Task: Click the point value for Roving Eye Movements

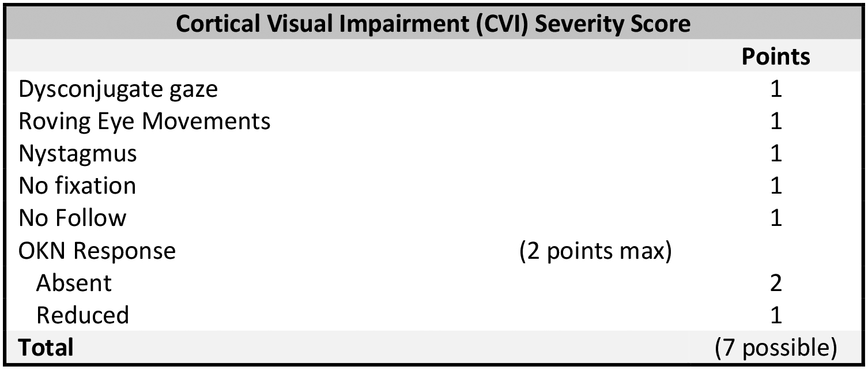Action: (776, 122)
